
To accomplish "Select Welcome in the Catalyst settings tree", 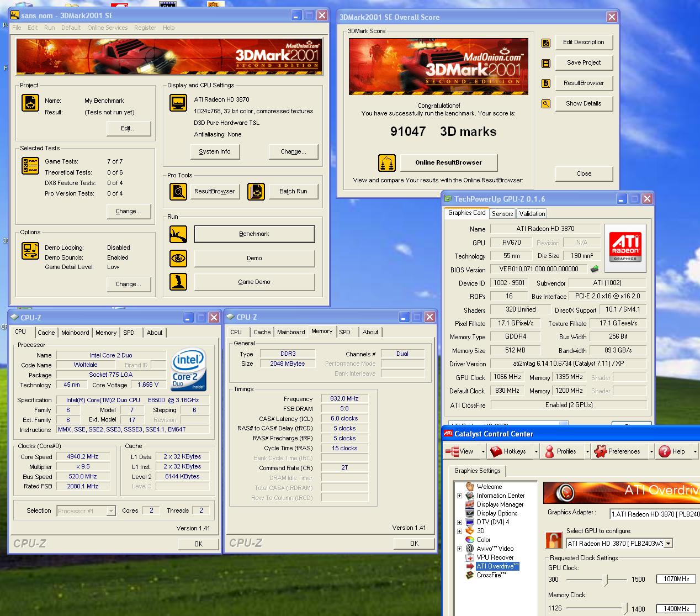I will click(x=489, y=487).
